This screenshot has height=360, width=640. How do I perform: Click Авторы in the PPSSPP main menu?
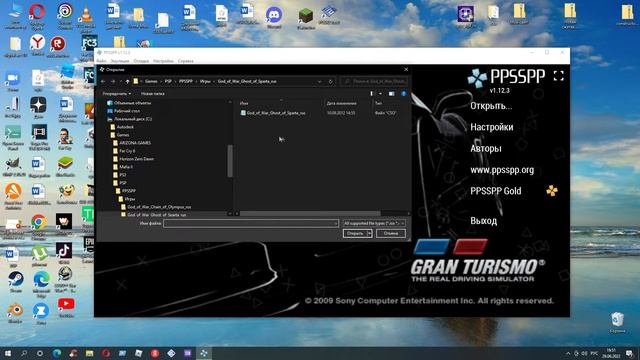[486, 149]
